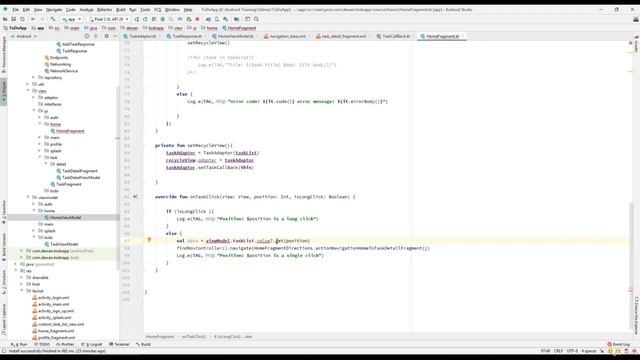
Task: Open the File menu
Action: (x=16, y=9)
